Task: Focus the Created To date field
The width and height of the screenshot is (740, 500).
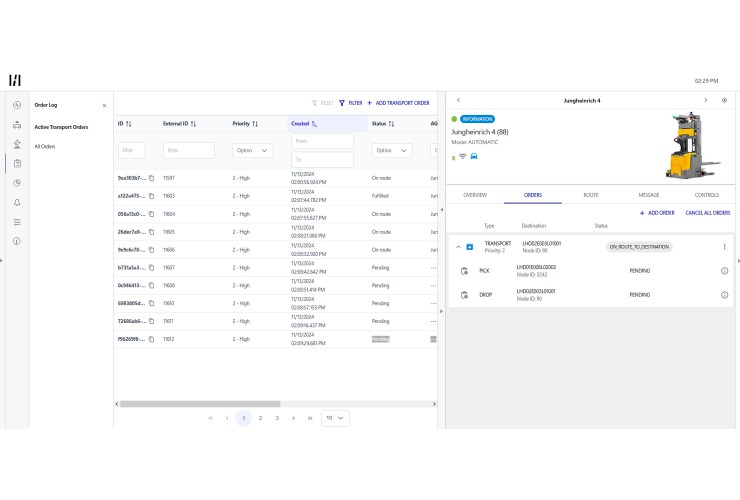Action: pyautogui.click(x=322, y=160)
